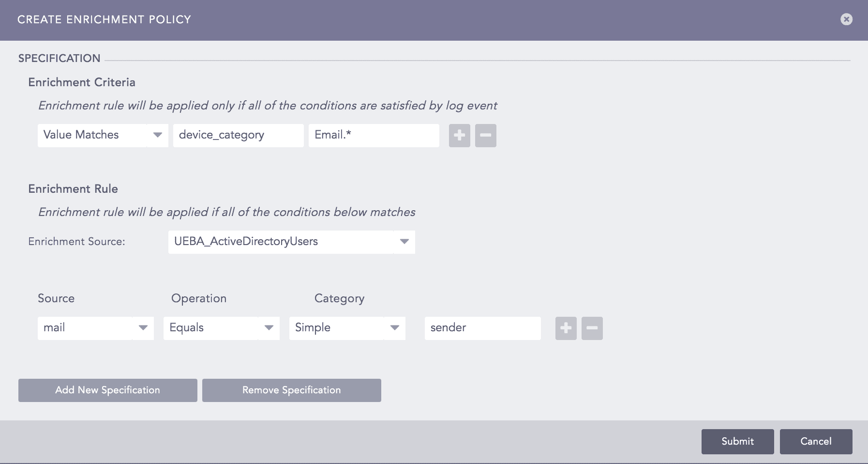Submit the enrichment policy

(x=737, y=441)
